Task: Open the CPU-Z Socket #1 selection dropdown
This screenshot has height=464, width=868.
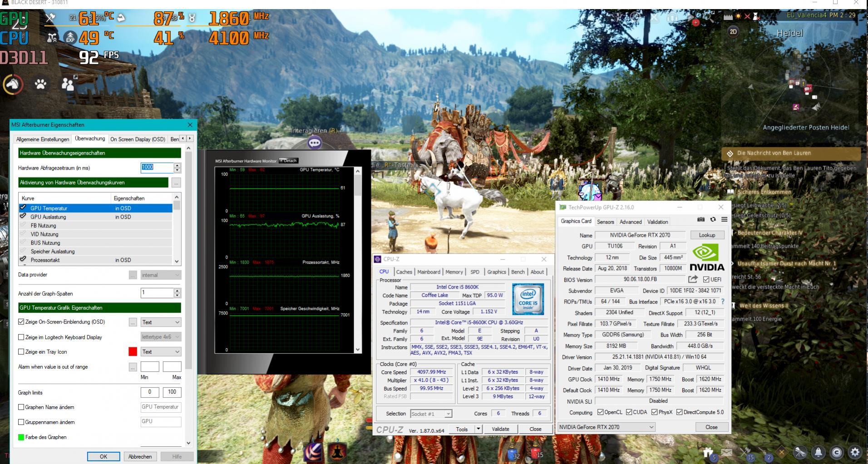Action: [431, 414]
